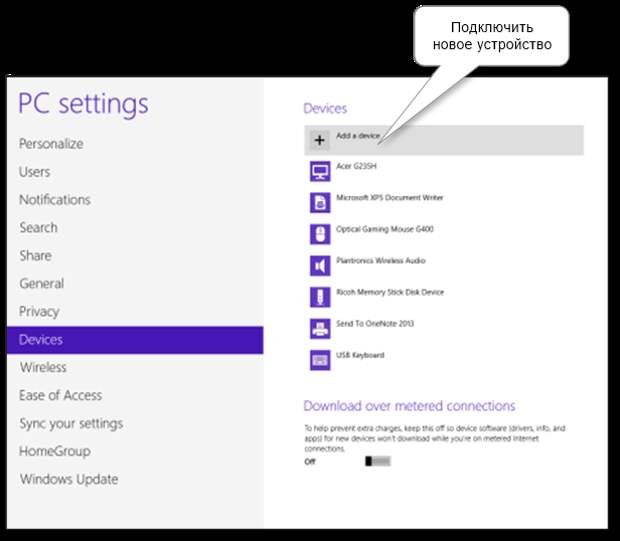This screenshot has width=620, height=541.
Task: Select the highlighted Devices category
Action: 135,340
